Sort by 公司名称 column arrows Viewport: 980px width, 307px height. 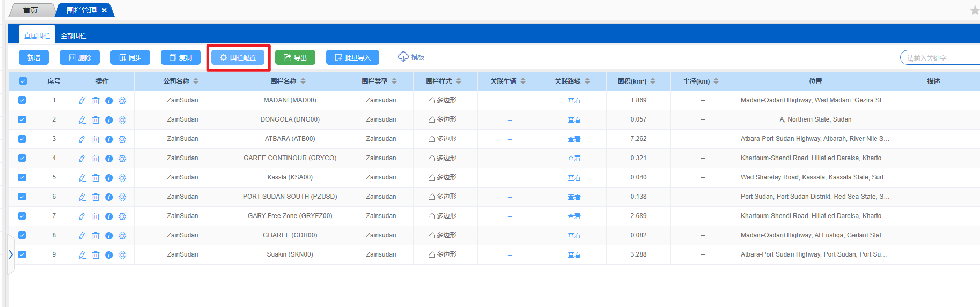(196, 81)
